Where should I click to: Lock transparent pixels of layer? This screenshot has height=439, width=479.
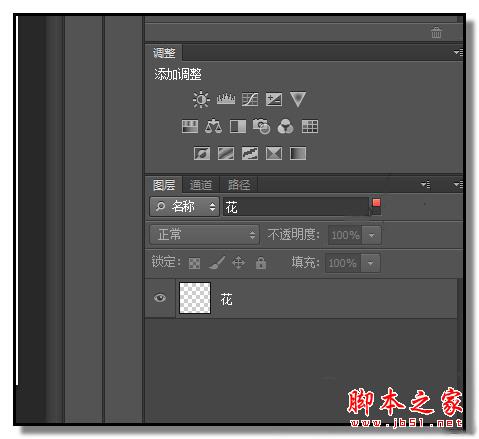194,263
